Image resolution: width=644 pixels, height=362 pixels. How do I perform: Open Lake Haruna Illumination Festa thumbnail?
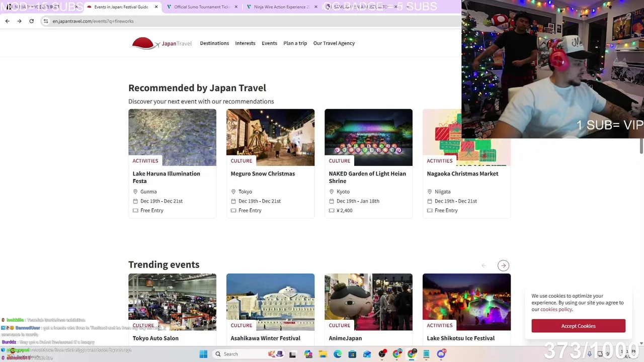172,137
